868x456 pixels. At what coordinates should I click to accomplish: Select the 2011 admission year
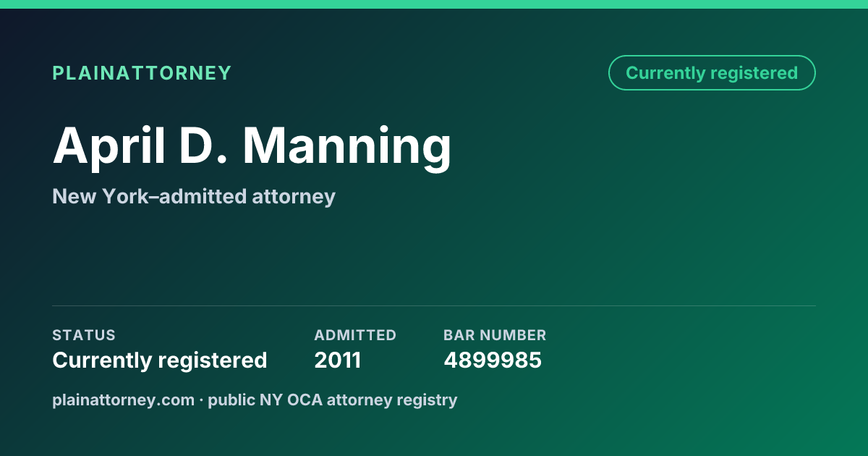338,360
